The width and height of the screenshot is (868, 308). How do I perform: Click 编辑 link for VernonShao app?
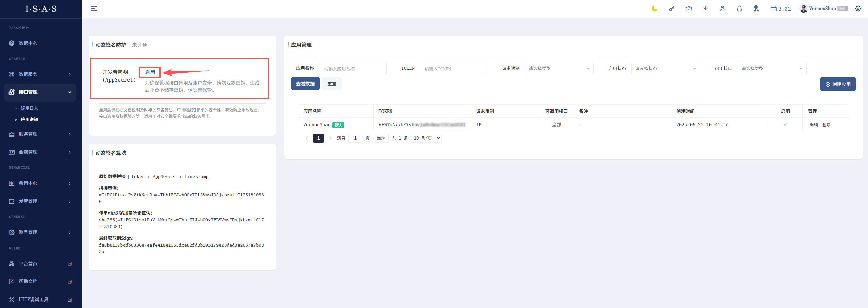(813, 125)
